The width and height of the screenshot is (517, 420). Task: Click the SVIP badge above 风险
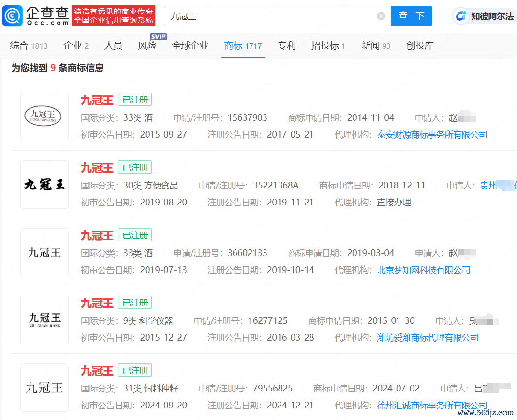point(158,37)
